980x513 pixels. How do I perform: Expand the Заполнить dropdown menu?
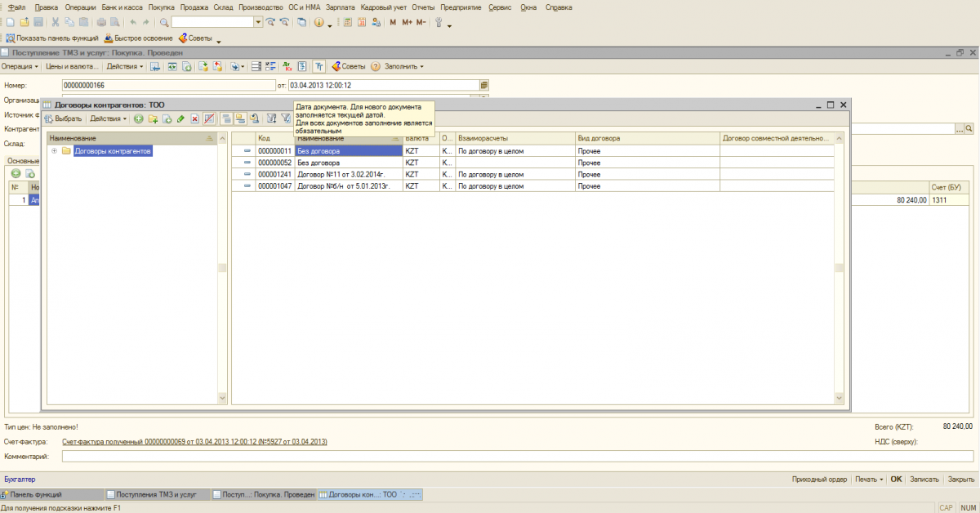403,66
